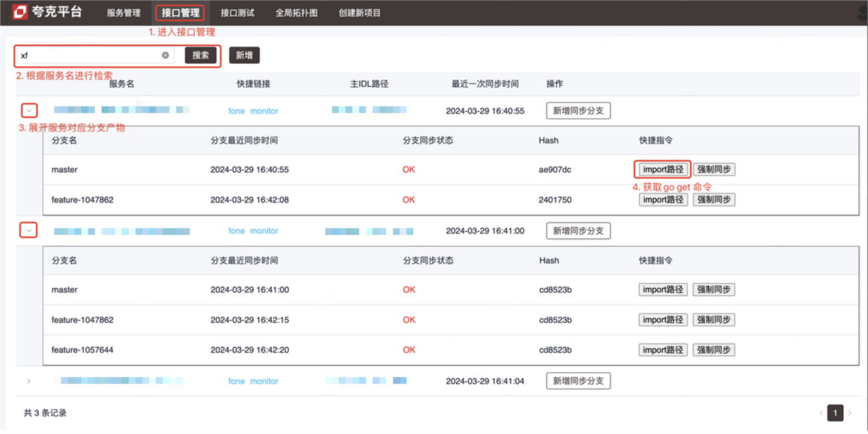Screen dimensions: 868x434
Task: Open the monitor link in the second service row
Action: (x=266, y=231)
